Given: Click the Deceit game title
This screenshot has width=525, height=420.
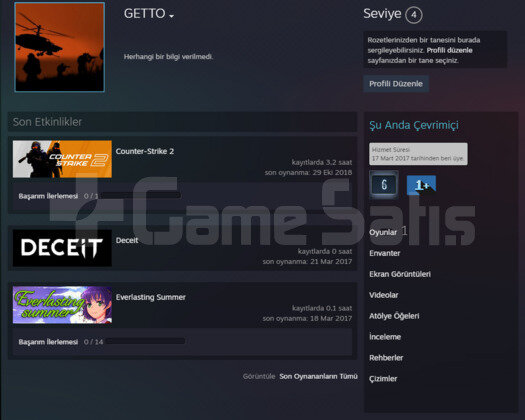Looking at the screenshot, I should pos(127,240).
